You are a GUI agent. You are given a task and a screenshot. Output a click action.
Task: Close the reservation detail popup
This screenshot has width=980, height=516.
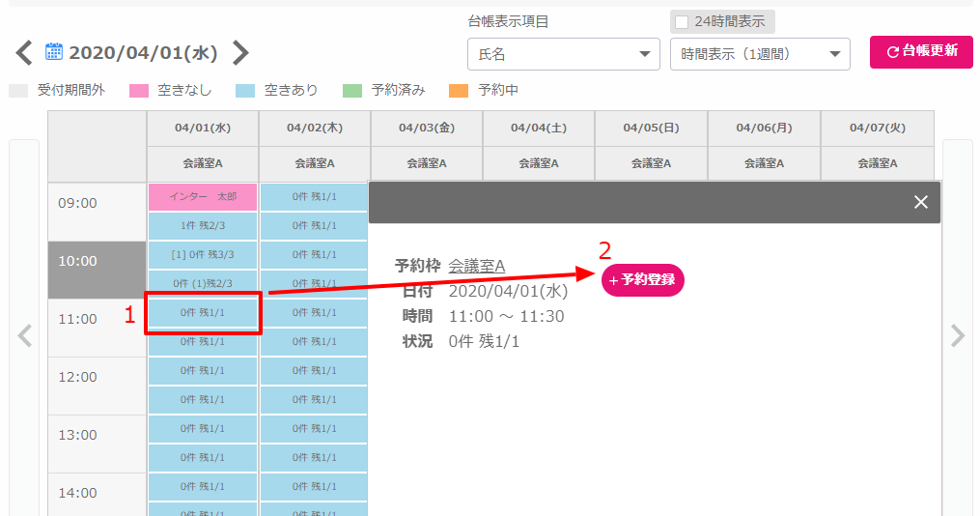920,202
